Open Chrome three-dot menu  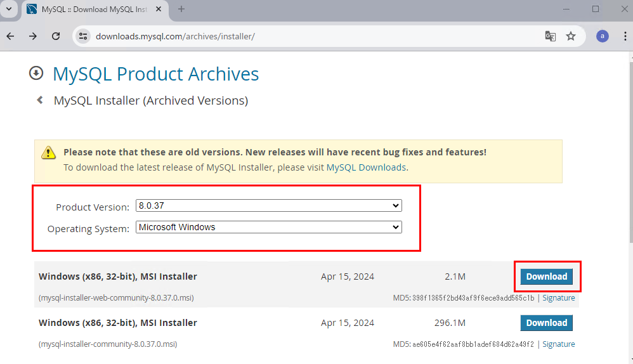(625, 36)
